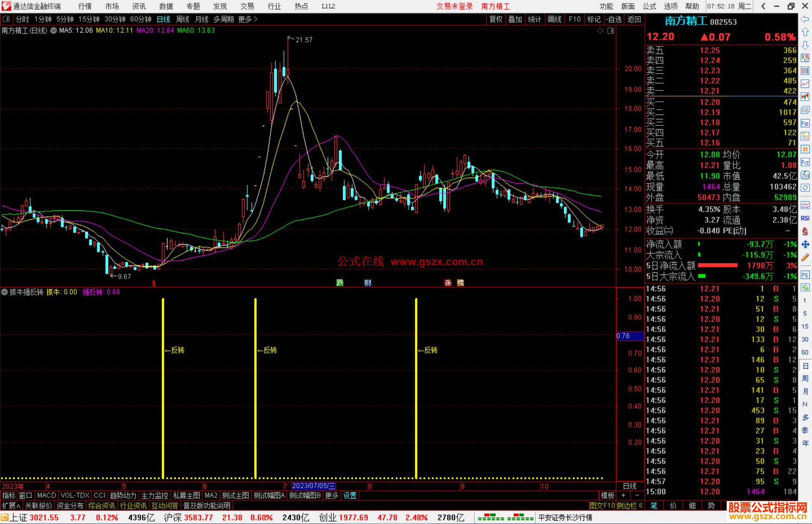Open the 行情 menu

(x=85, y=6)
